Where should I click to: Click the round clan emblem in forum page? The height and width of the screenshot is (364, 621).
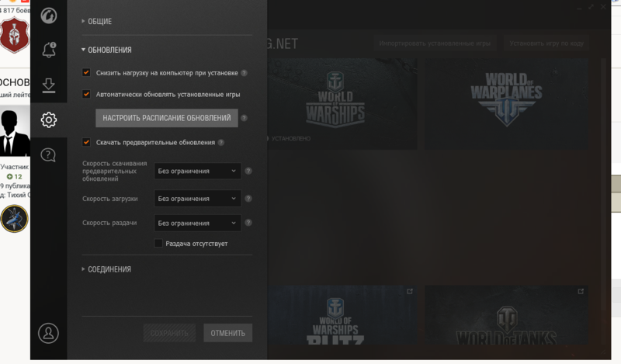tap(14, 218)
